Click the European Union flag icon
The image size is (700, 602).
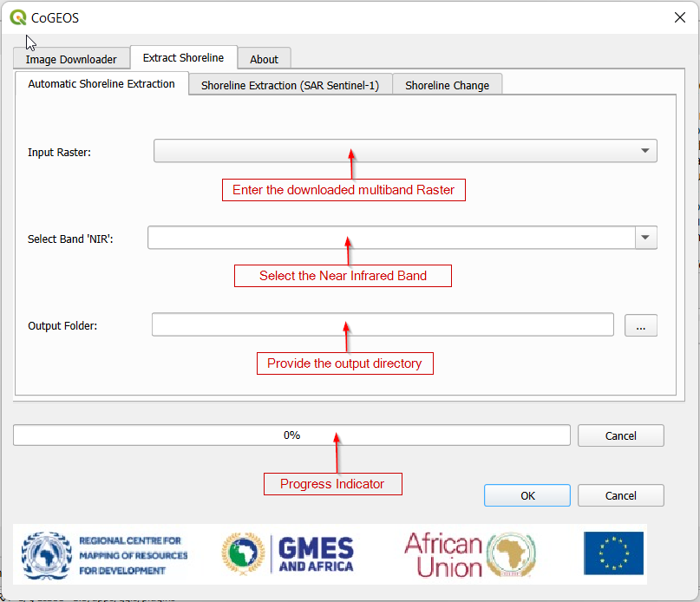coord(613,553)
